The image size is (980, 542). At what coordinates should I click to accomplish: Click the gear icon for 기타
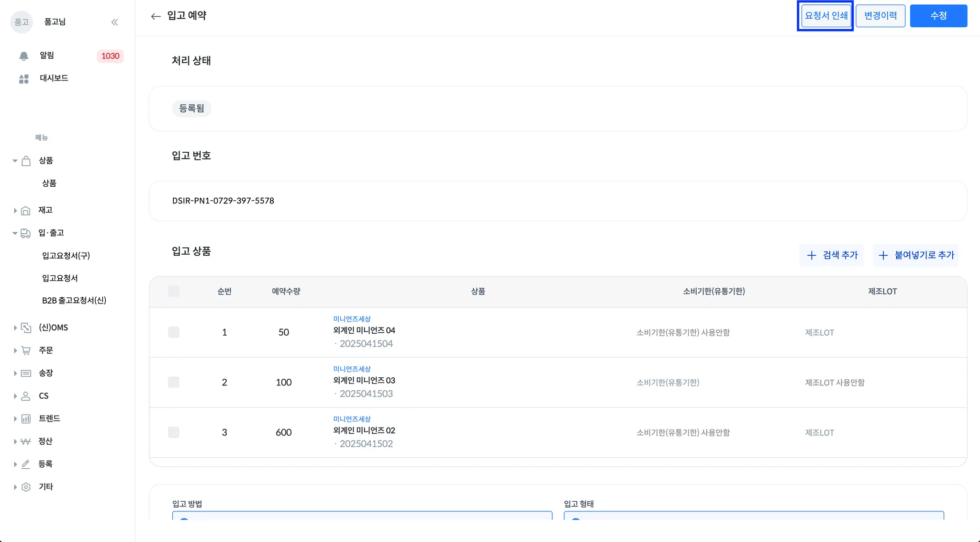26,487
